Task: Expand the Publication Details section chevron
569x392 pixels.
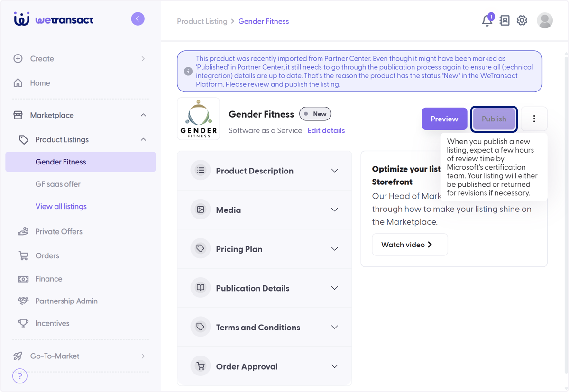Action: coord(335,288)
